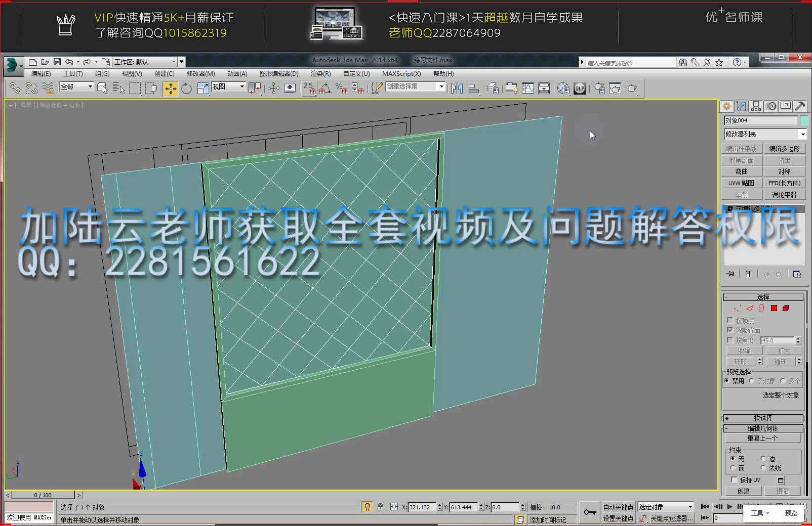Open the selection filter 全部 dropdown
This screenshot has width=812, height=526.
pyautogui.click(x=90, y=87)
